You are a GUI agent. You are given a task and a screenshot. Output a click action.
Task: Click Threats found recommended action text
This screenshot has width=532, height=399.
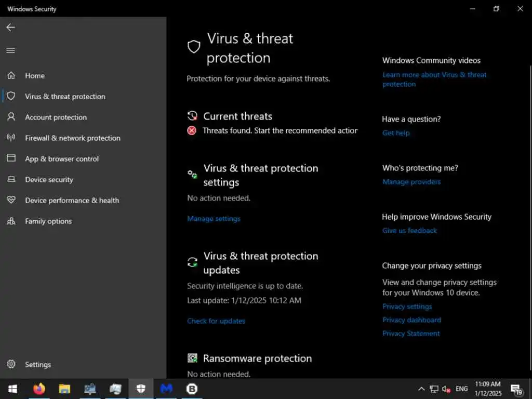[x=280, y=130]
